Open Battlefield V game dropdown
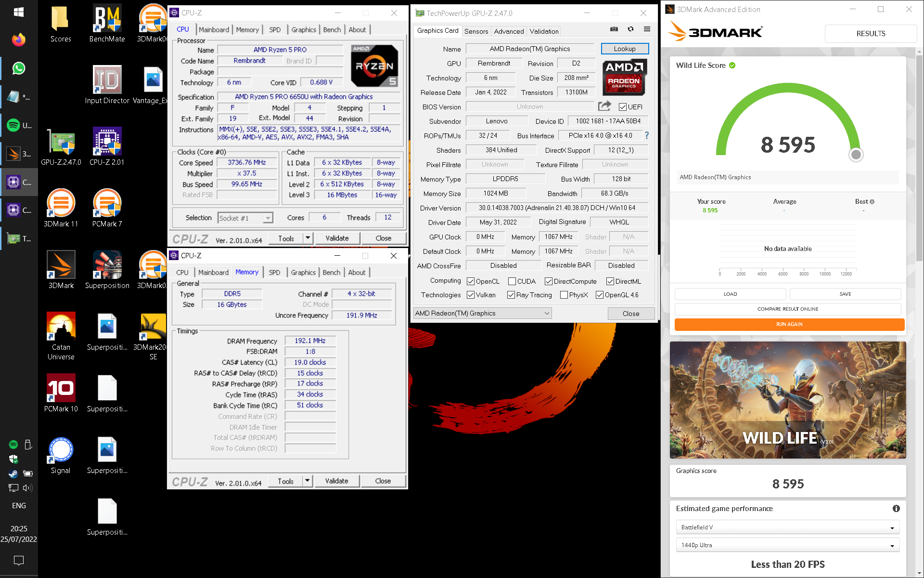 click(788, 527)
